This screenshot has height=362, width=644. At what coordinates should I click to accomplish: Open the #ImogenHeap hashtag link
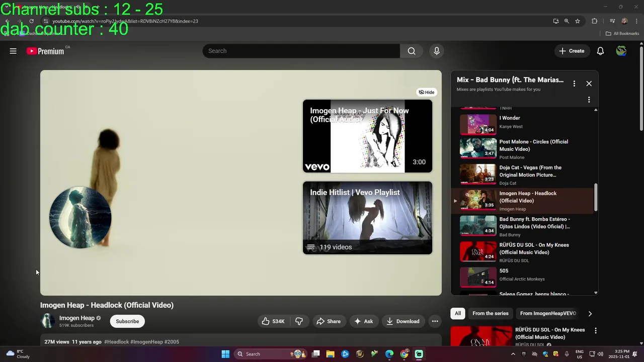click(x=146, y=342)
